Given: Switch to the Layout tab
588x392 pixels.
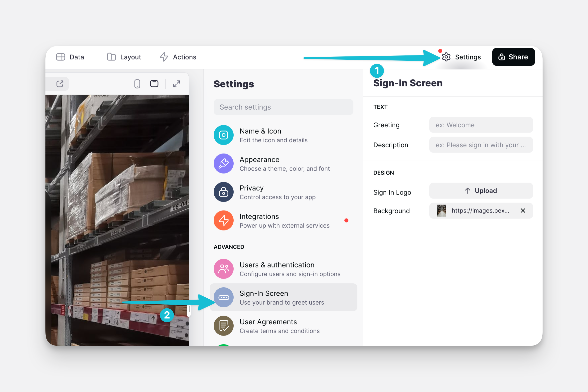Looking at the screenshot, I should tap(124, 57).
